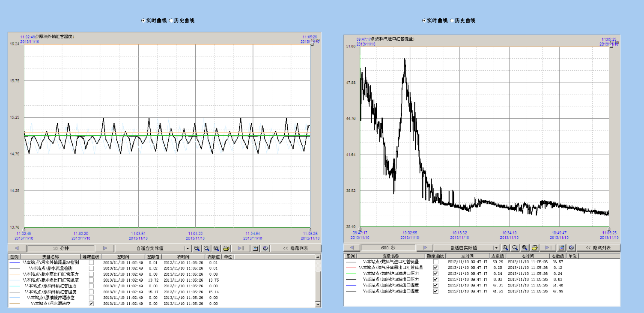Uncheck hide curve for 污水罐液位
The width and height of the screenshot is (644, 313).
(x=91, y=304)
